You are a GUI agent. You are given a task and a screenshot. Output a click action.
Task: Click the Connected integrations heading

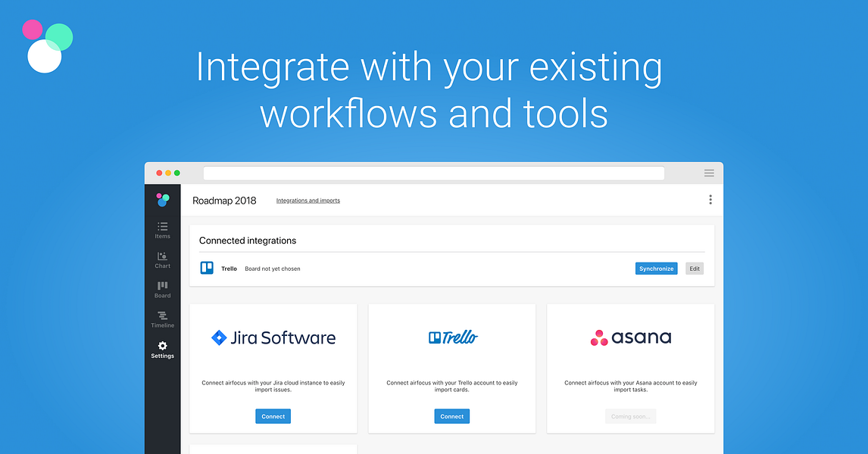[x=248, y=241]
